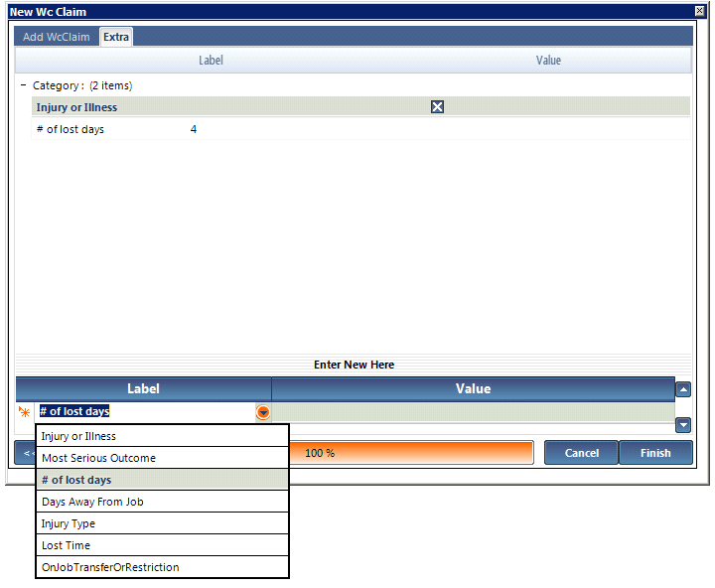
Task: Click the Label header in Enter New section
Action: 144,389
